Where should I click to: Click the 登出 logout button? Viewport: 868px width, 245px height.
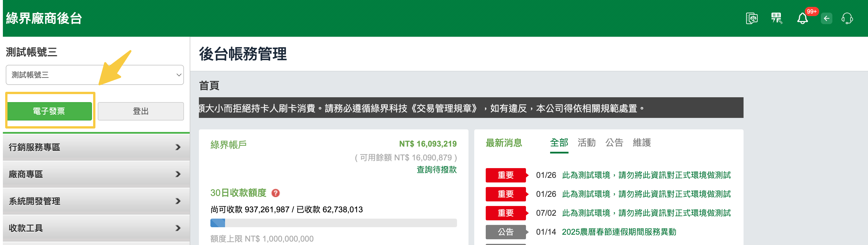click(141, 111)
